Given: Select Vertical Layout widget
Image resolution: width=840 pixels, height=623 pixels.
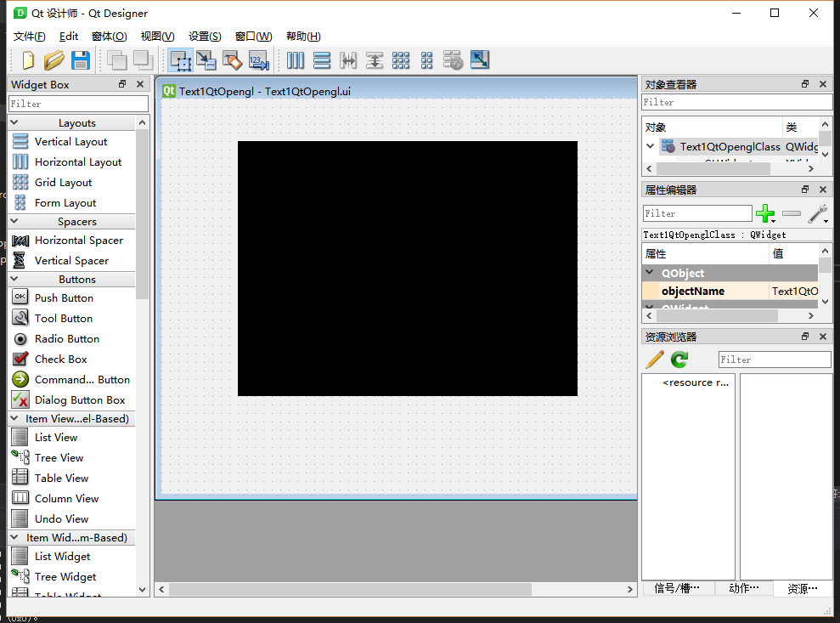Looking at the screenshot, I should (72, 142).
